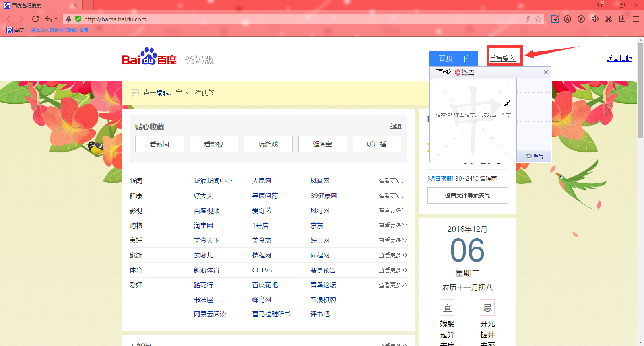Viewport: 644px width, 346px height.
Task: Click the 看新闻 button
Action: (159, 144)
